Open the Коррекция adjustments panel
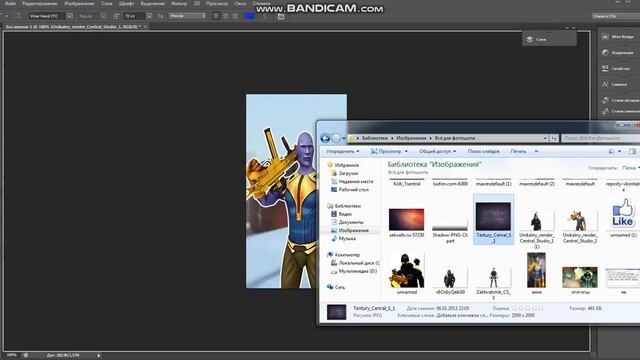640x360 pixels. coord(619,53)
